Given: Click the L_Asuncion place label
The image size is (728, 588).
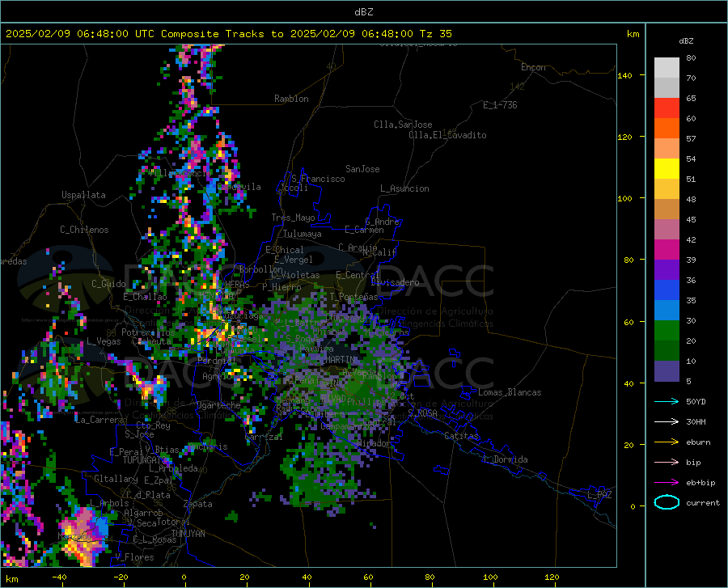Looking at the screenshot, I should pyautogui.click(x=404, y=188).
